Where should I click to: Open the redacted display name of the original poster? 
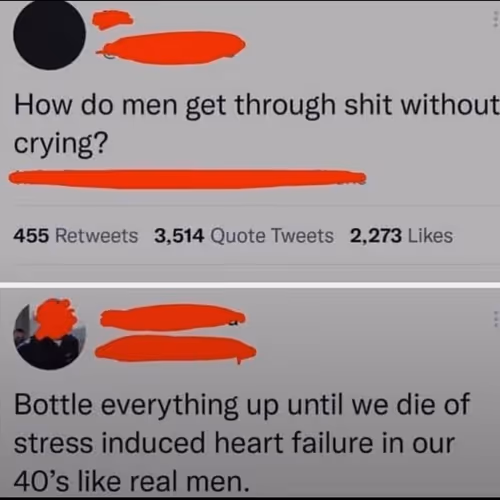click(113, 19)
